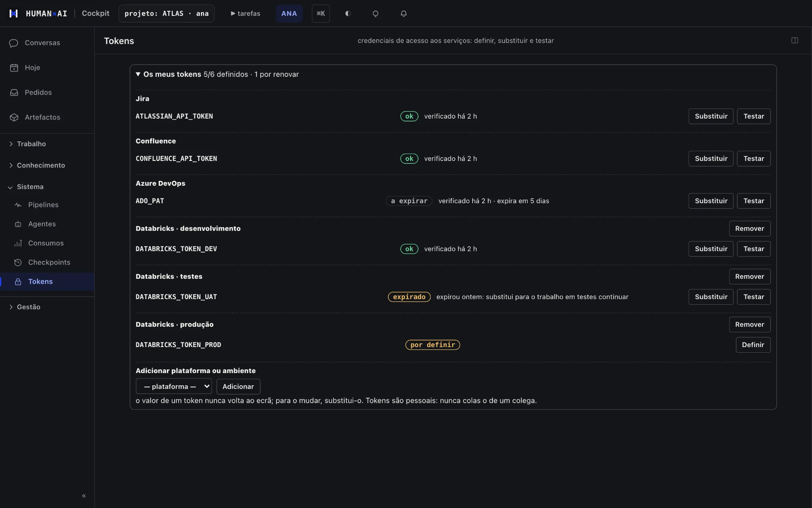
Task: Open the notifications bell
Action: click(x=404, y=13)
